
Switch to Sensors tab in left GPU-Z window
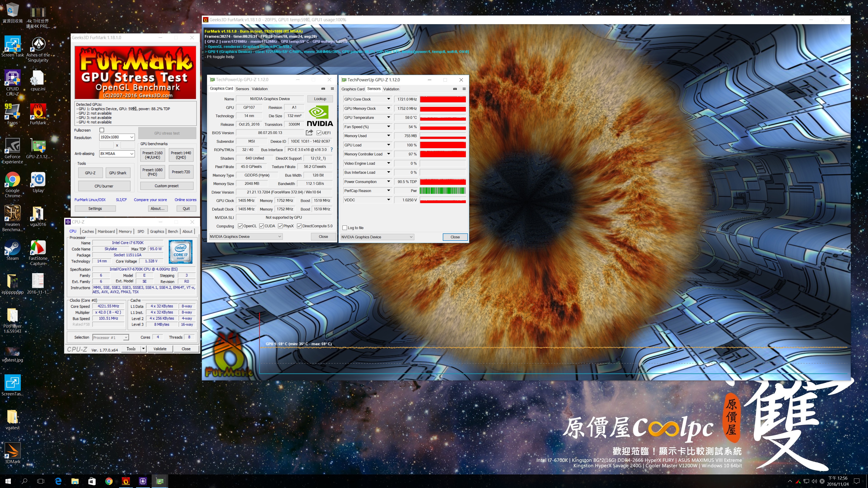(242, 89)
